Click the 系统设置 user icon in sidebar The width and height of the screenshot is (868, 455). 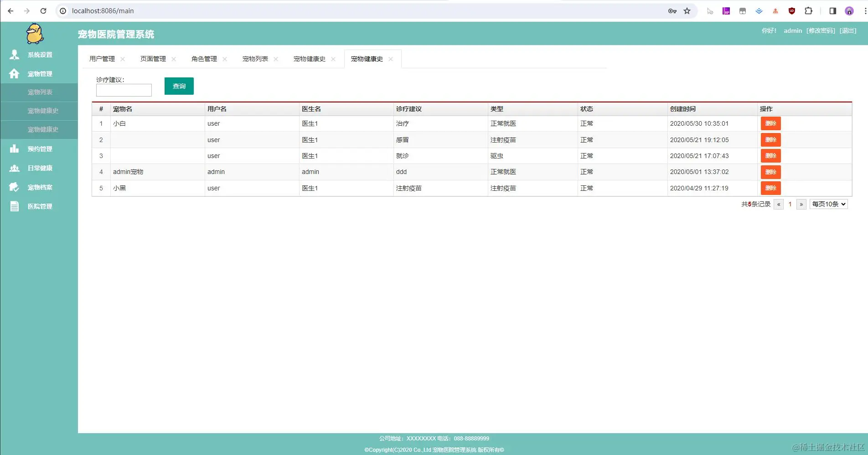coord(15,55)
